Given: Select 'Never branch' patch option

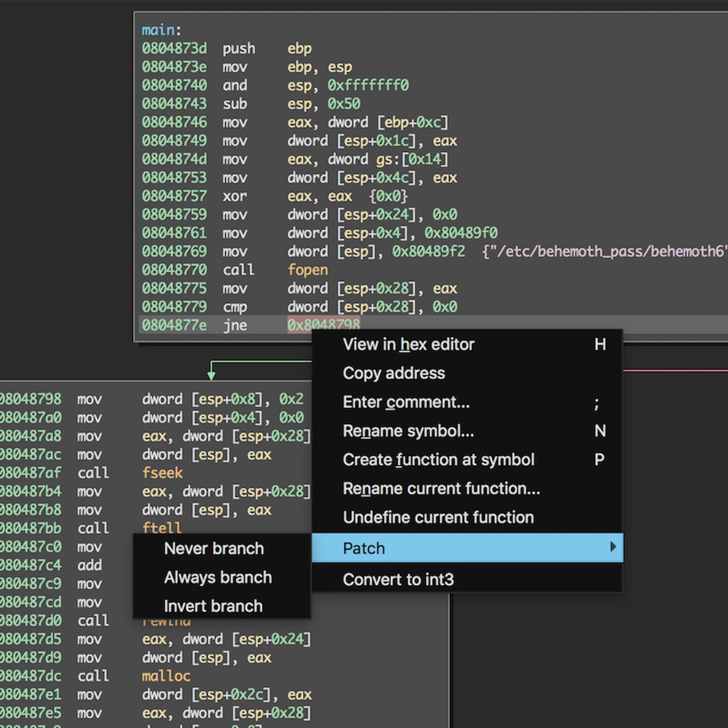Looking at the screenshot, I should coord(222,549).
